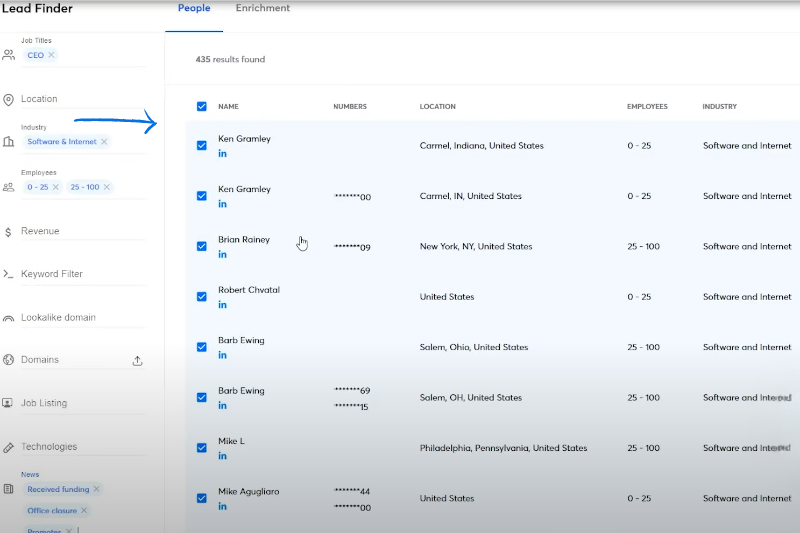Expand the Technologies filter
The width and height of the screenshot is (800, 533).
click(49, 447)
